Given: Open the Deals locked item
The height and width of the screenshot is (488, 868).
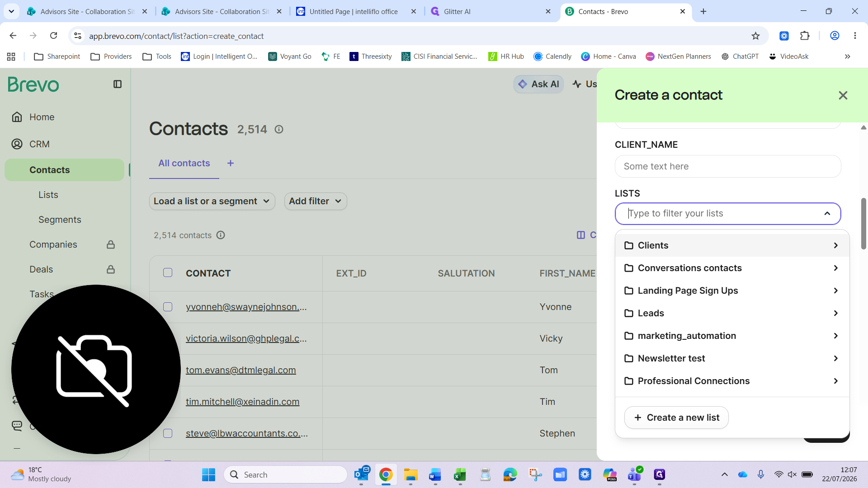Looking at the screenshot, I should click(x=64, y=269).
